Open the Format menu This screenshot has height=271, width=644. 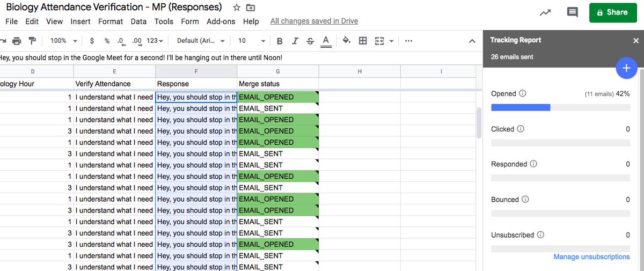pyautogui.click(x=111, y=21)
